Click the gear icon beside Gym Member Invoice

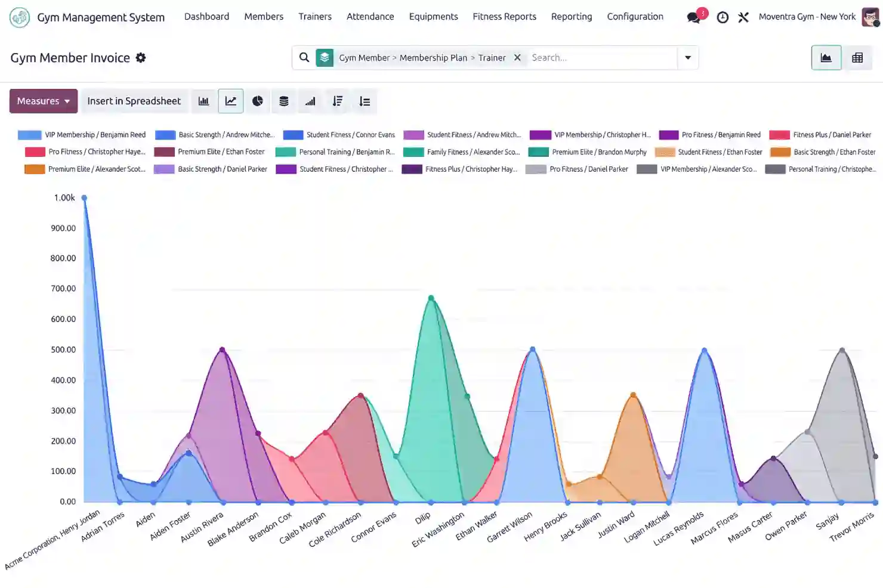pyautogui.click(x=141, y=58)
